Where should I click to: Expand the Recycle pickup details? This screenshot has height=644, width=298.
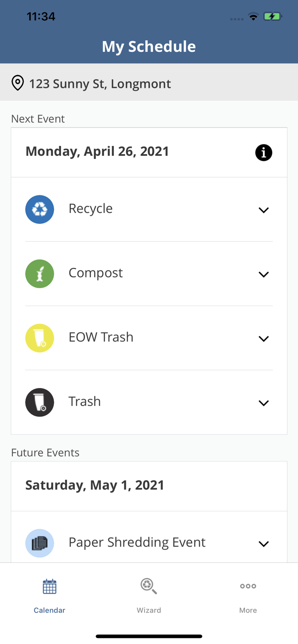pyautogui.click(x=264, y=210)
